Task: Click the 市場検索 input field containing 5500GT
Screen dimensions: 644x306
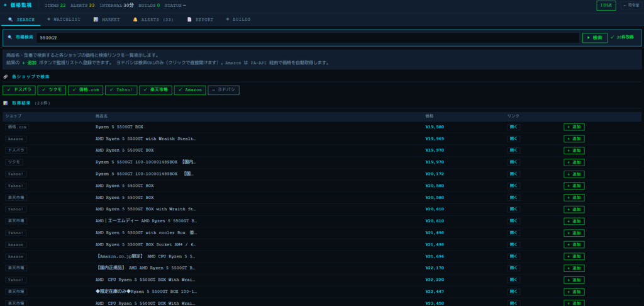Action: point(307,38)
